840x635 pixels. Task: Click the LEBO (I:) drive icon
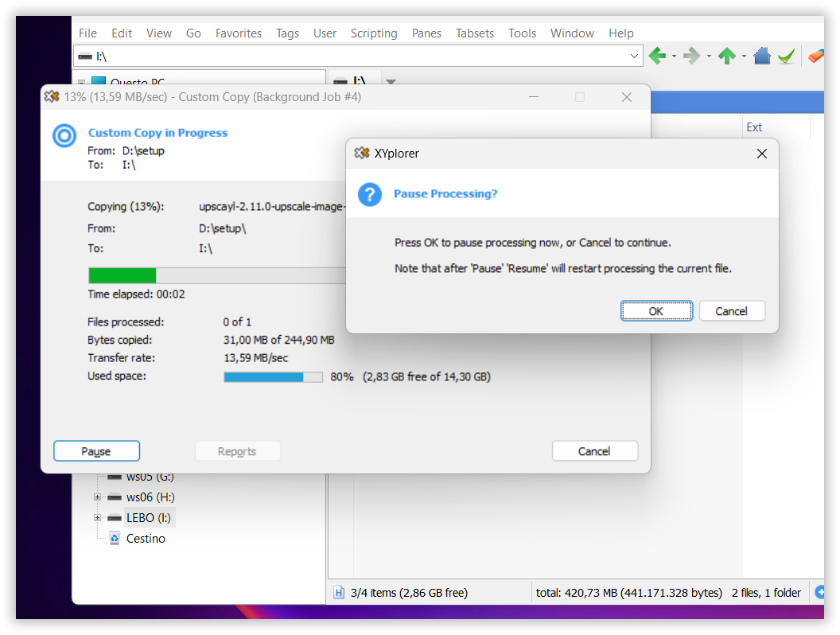pyautogui.click(x=114, y=518)
